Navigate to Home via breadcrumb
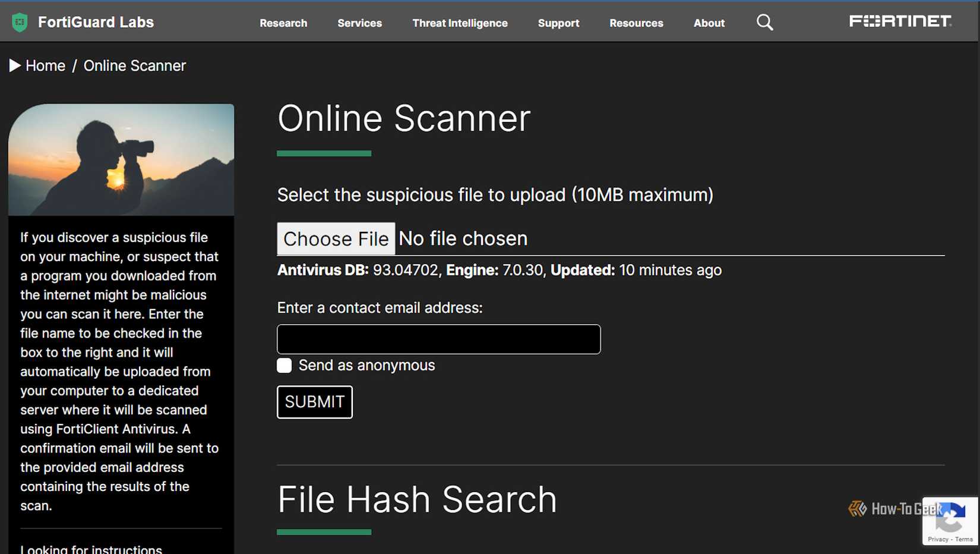The height and width of the screenshot is (554, 980). (45, 65)
